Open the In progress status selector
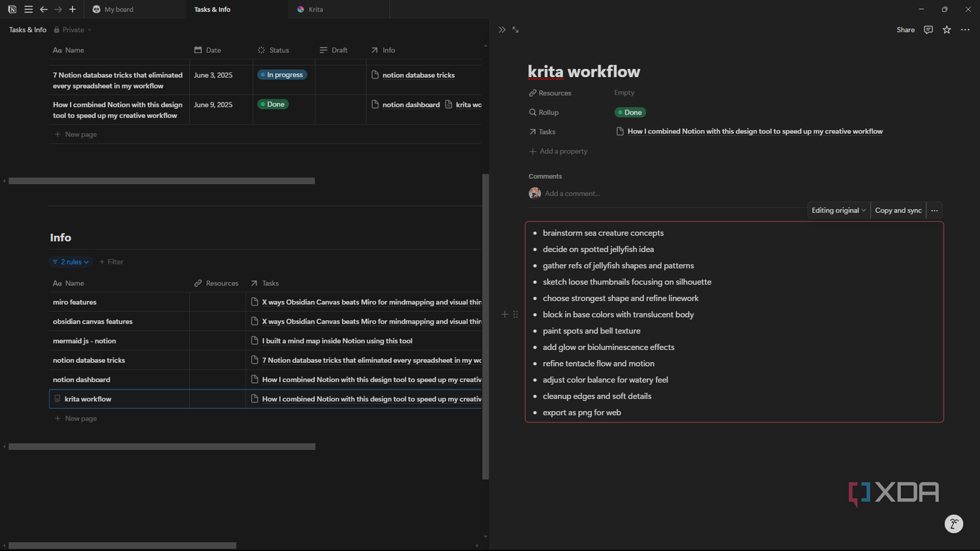This screenshot has height=551, width=980. pos(282,75)
